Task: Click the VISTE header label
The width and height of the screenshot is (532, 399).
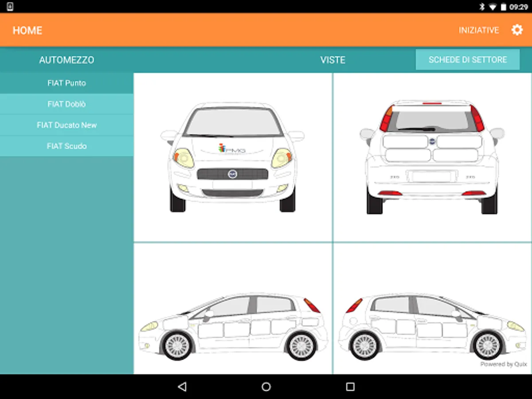Action: coord(332,60)
